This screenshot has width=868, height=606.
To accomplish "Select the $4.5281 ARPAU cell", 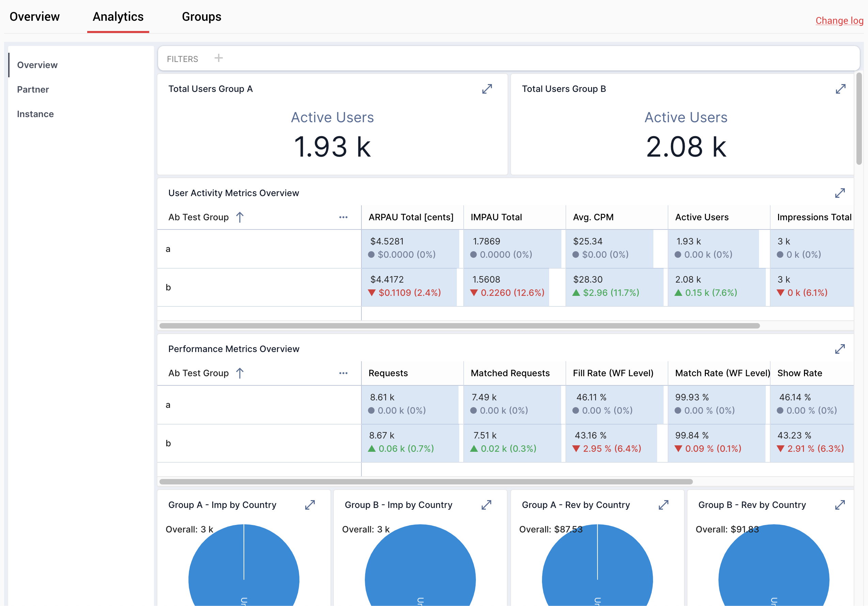I will point(412,249).
